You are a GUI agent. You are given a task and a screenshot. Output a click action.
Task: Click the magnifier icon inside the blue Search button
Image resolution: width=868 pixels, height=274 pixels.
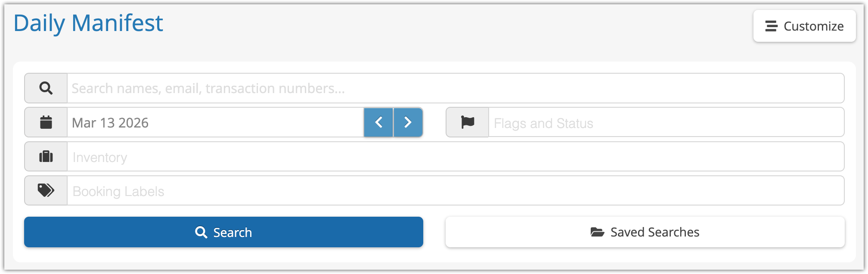point(201,232)
